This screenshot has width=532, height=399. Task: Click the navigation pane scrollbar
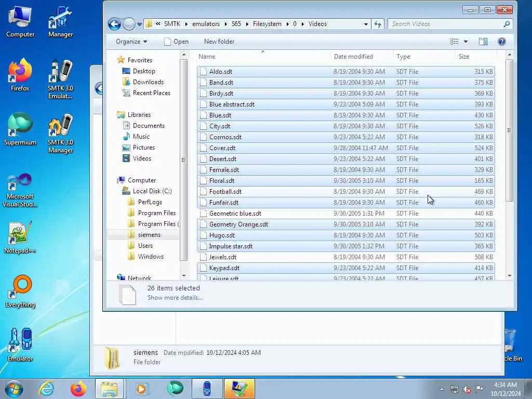coord(183,160)
